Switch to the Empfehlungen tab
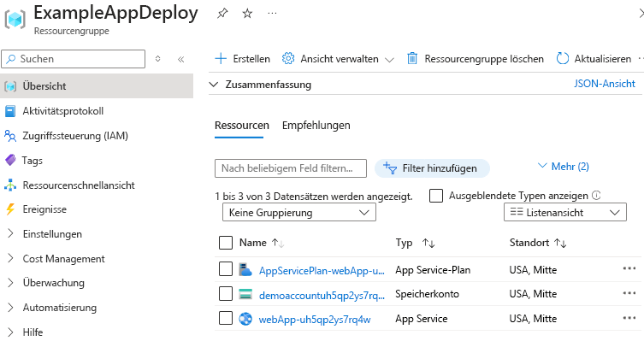644x341 pixels. 316,125
